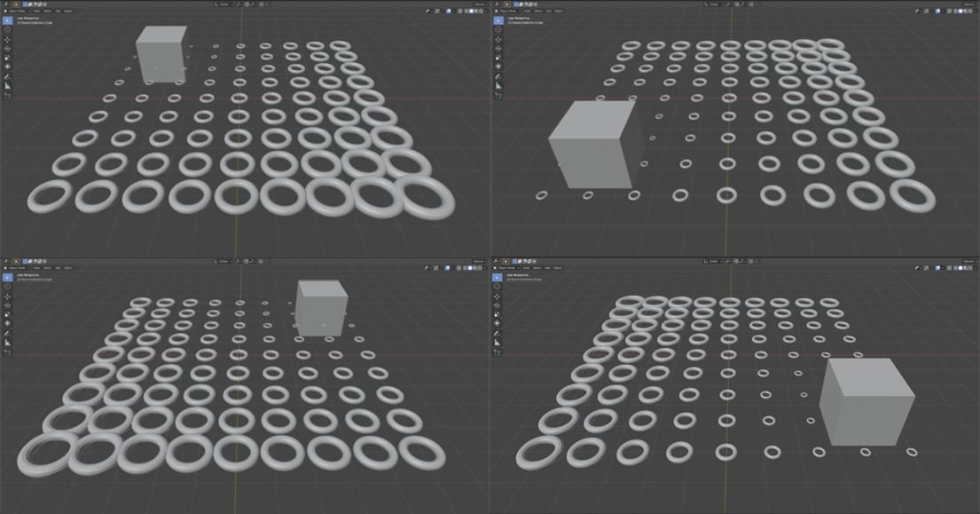Viewport: 980px width, 514px height.
Task: Select the Cursor tool in bottom-right viewport
Action: click(498, 287)
